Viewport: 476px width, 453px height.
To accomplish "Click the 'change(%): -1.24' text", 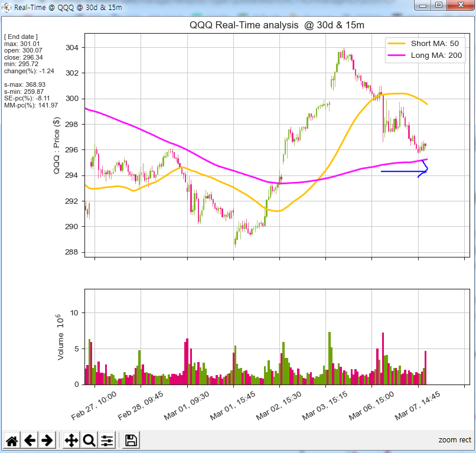I will (x=29, y=71).
